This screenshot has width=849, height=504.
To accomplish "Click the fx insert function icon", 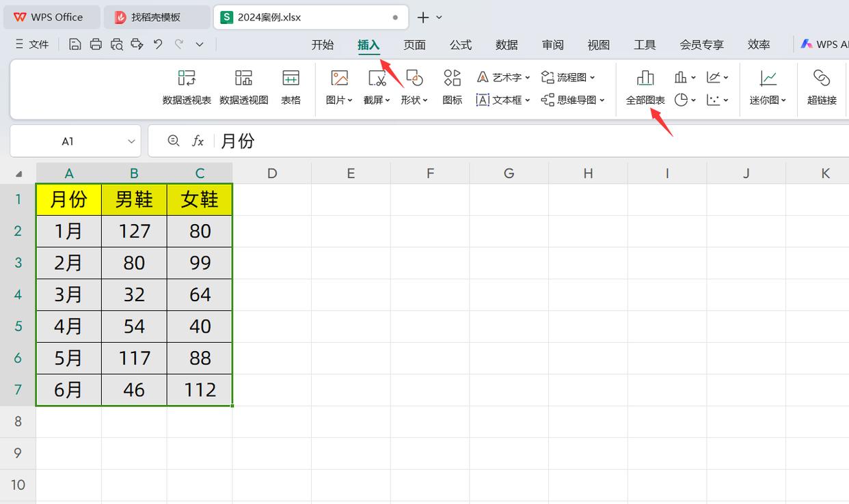I will point(198,141).
